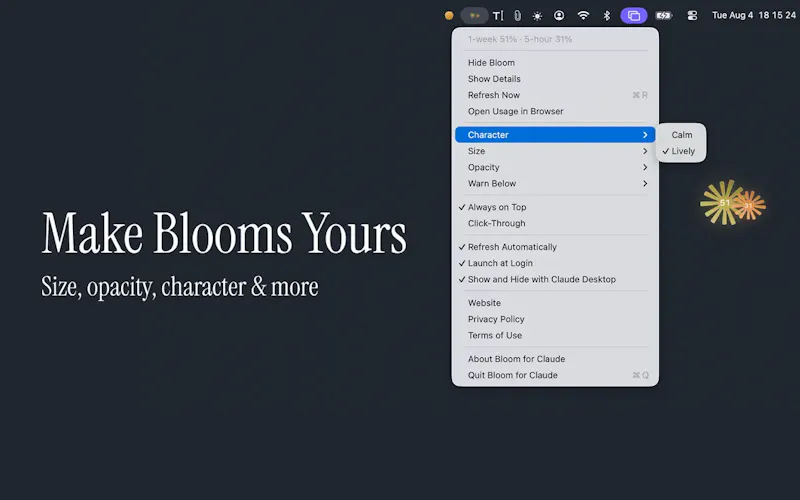Click the brightness sun menu bar icon
Screen dimensions: 800x500
[537, 16]
